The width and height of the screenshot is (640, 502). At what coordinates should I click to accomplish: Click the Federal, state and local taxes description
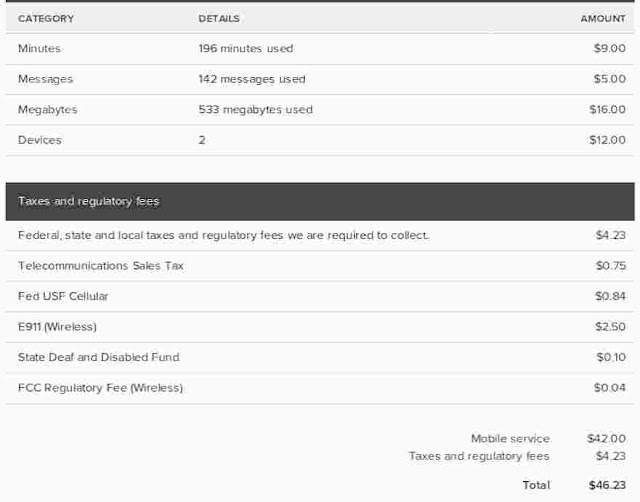coord(223,235)
